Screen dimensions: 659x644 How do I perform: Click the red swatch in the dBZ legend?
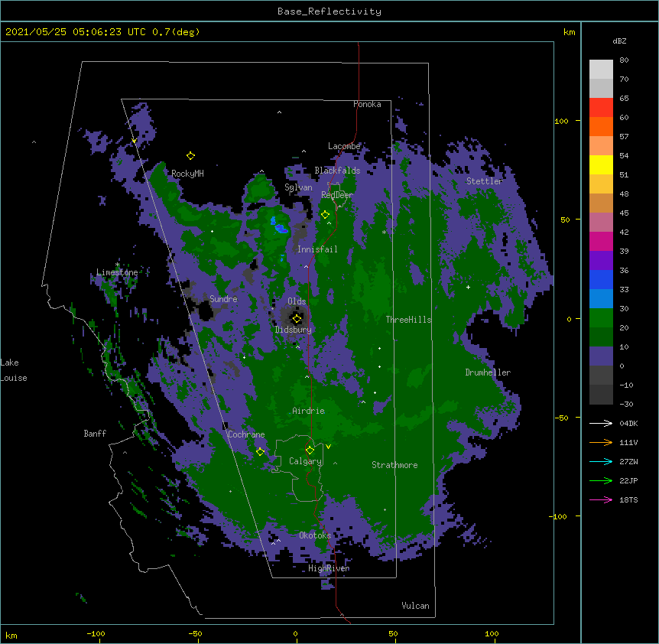pos(601,108)
